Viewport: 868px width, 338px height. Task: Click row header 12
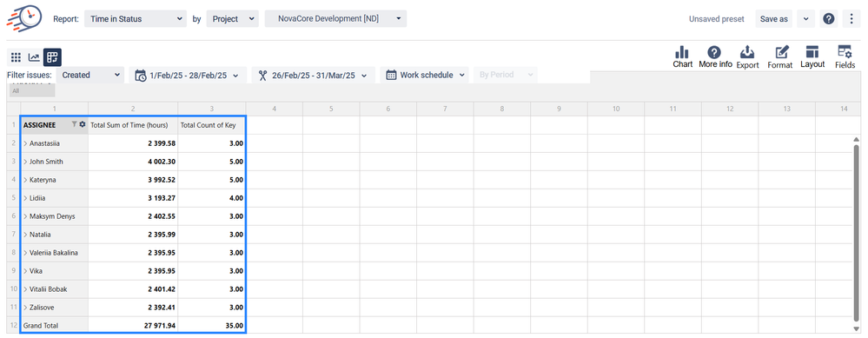point(14,326)
